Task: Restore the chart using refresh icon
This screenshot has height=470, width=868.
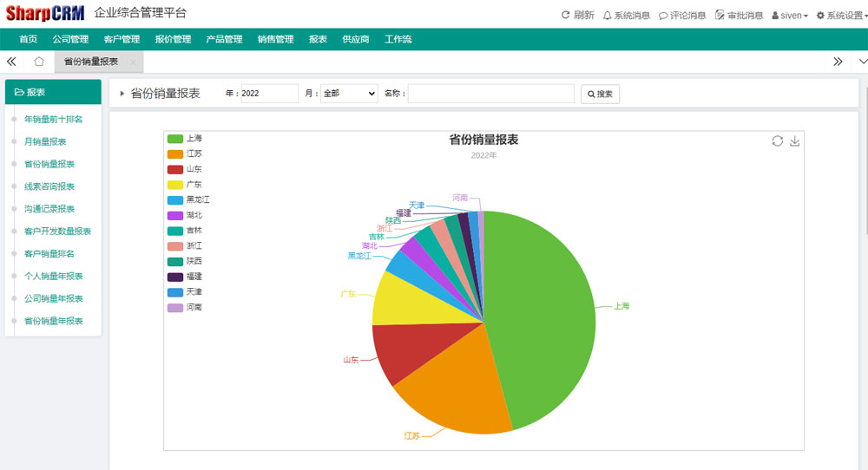Action: point(778,141)
